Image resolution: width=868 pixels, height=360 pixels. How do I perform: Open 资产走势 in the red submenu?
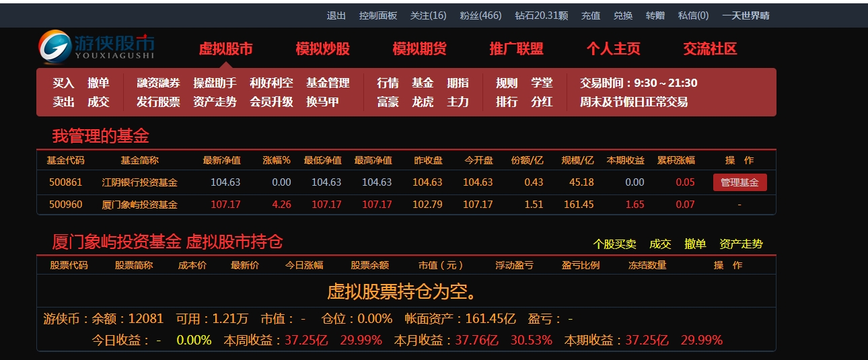[x=215, y=102]
